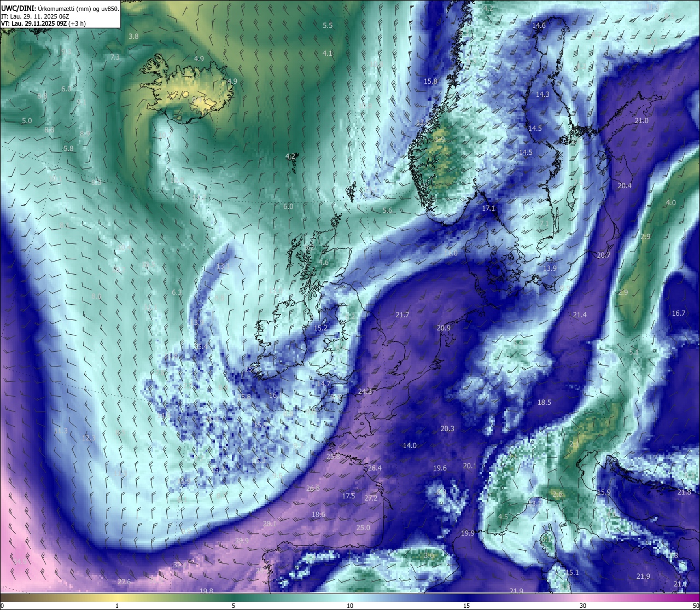Click the 21.7 value over the North Sea
Screen dimensions: 700x610
click(402, 315)
